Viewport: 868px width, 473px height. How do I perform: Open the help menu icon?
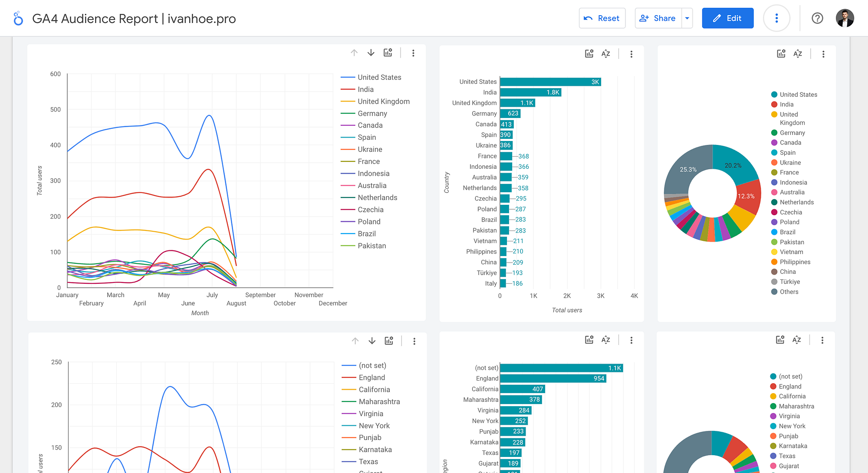point(817,18)
